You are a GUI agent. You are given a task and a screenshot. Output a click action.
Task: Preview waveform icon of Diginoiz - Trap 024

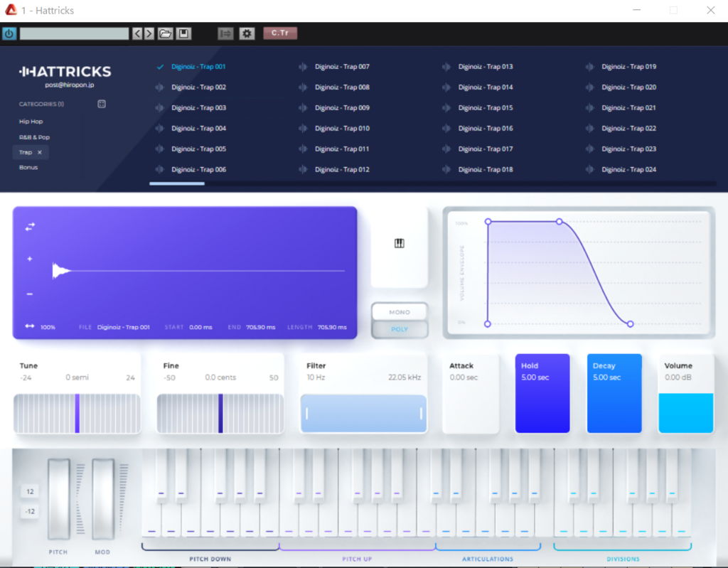pos(590,169)
